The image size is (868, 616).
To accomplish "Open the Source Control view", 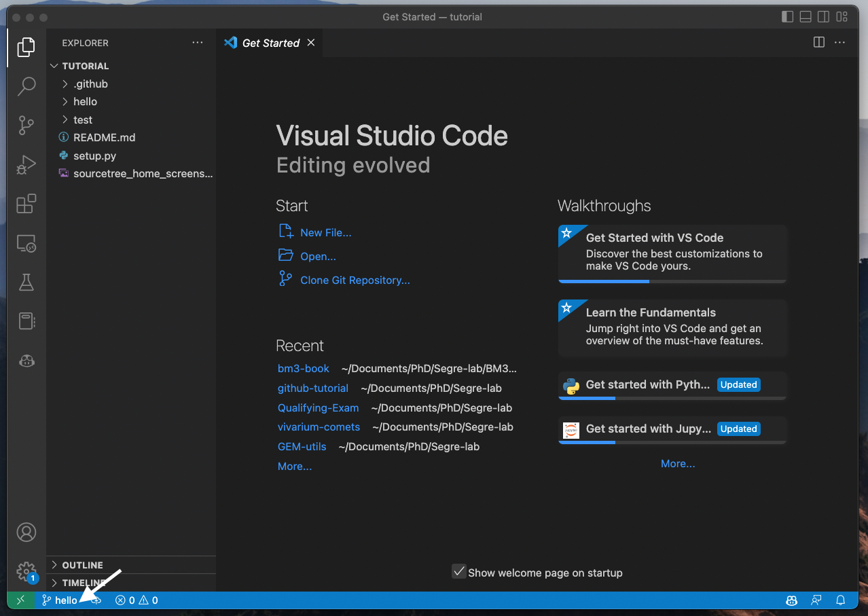I will [x=26, y=126].
